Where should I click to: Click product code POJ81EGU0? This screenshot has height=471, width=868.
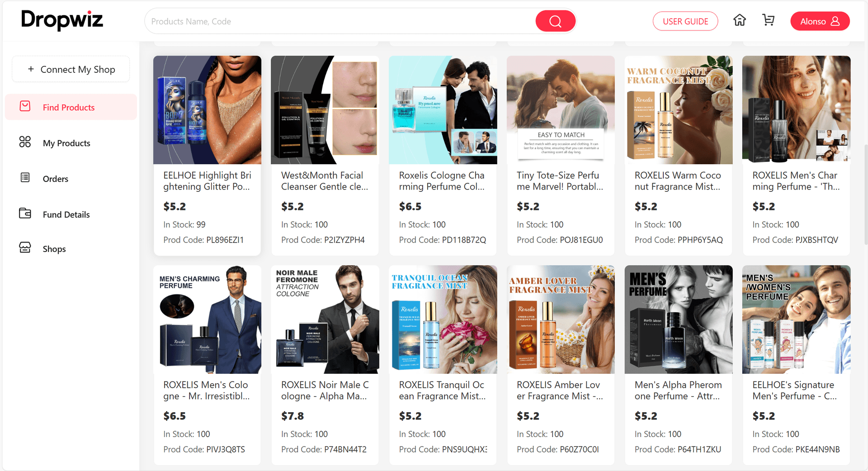pos(581,240)
